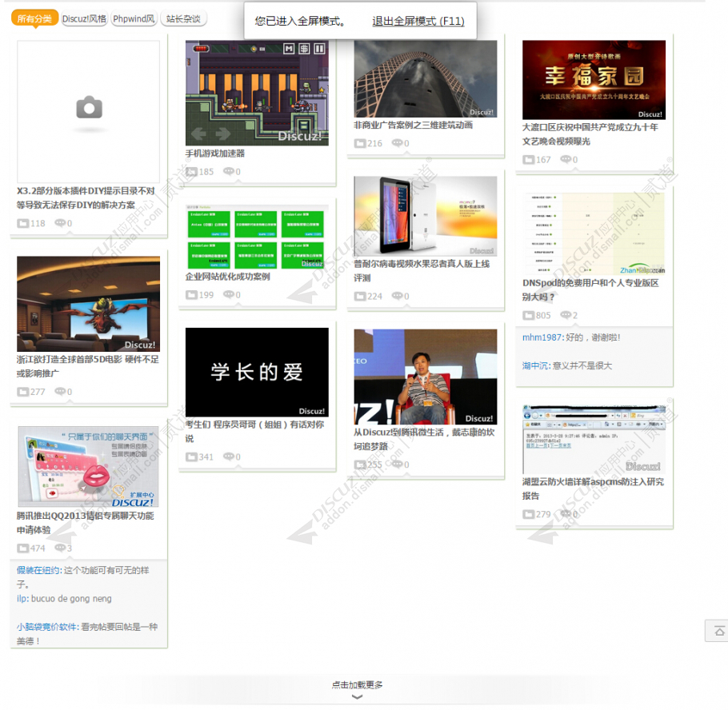This screenshot has height=710, width=728.
Task: Switch to the Discuz!风格 tab
Action: tap(84, 18)
